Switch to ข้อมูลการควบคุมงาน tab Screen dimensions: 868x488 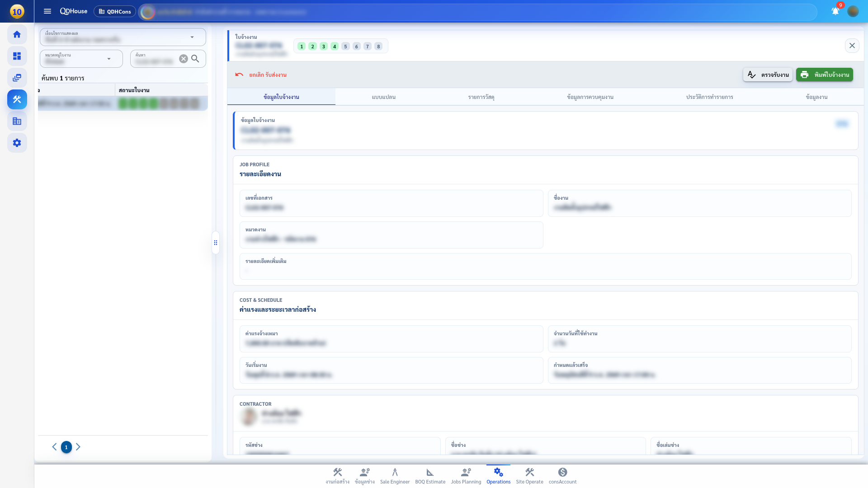[590, 97]
